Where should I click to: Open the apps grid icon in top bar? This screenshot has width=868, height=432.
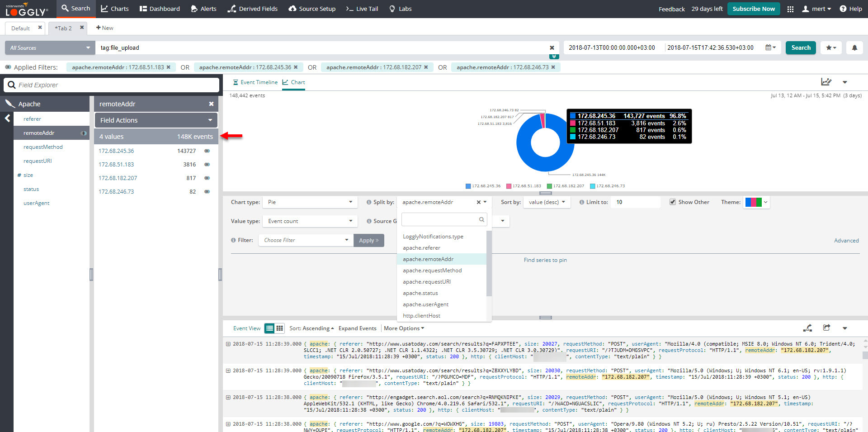pyautogui.click(x=790, y=9)
